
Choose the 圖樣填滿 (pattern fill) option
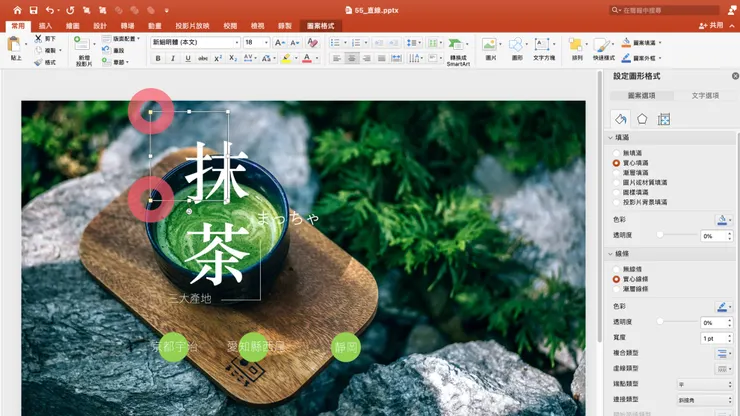(x=616, y=193)
